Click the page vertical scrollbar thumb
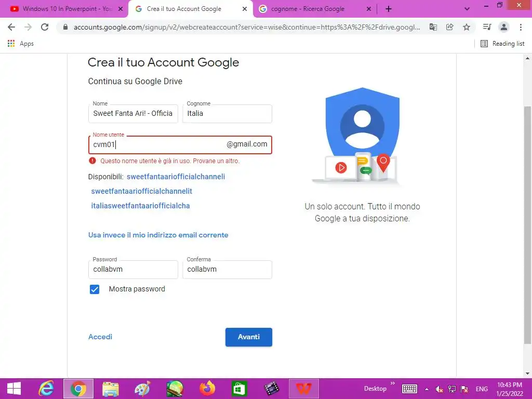 pos(527,224)
